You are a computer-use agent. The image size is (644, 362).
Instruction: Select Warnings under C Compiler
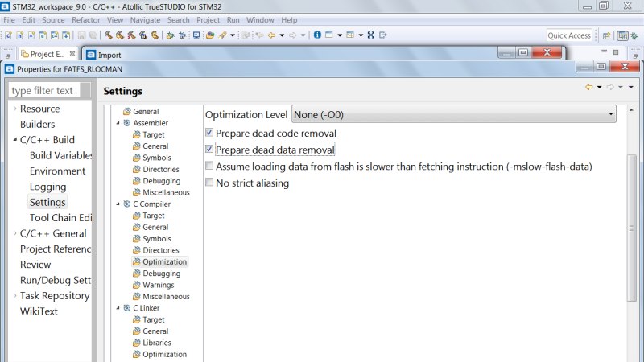(x=154, y=285)
